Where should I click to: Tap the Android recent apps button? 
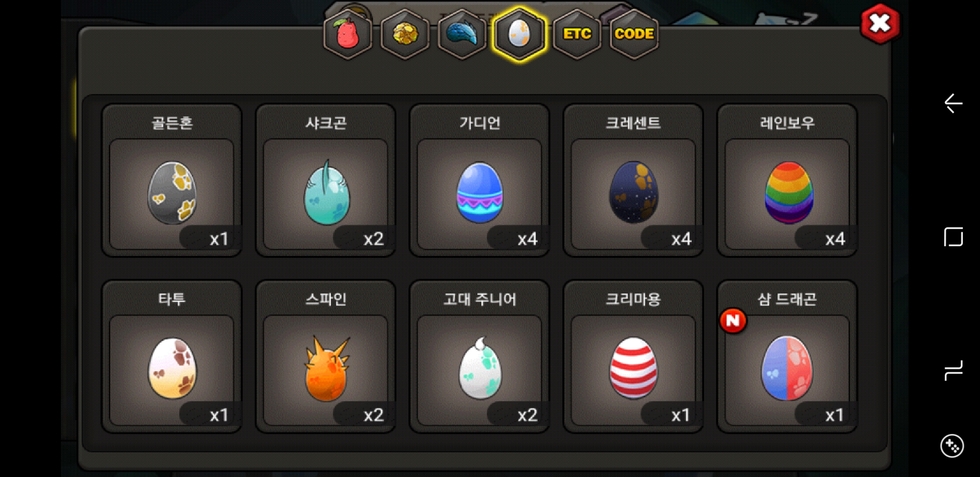(953, 370)
